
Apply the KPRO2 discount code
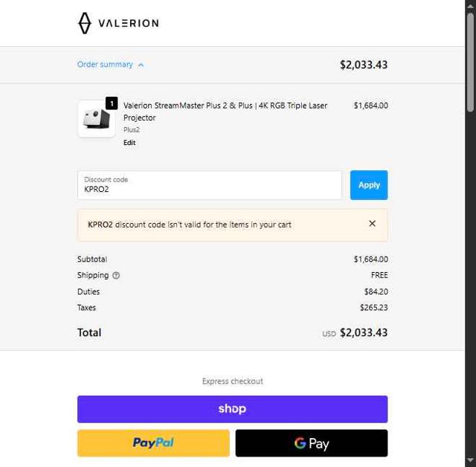369,185
